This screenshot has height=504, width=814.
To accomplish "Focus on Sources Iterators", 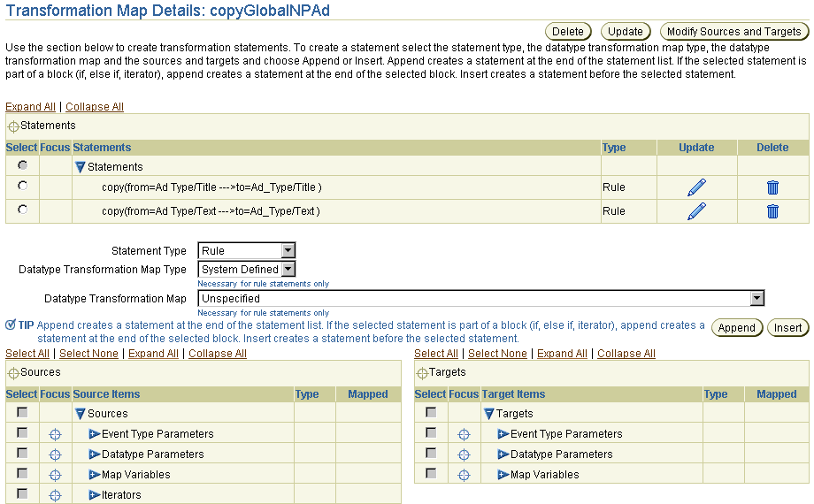I will (55, 495).
